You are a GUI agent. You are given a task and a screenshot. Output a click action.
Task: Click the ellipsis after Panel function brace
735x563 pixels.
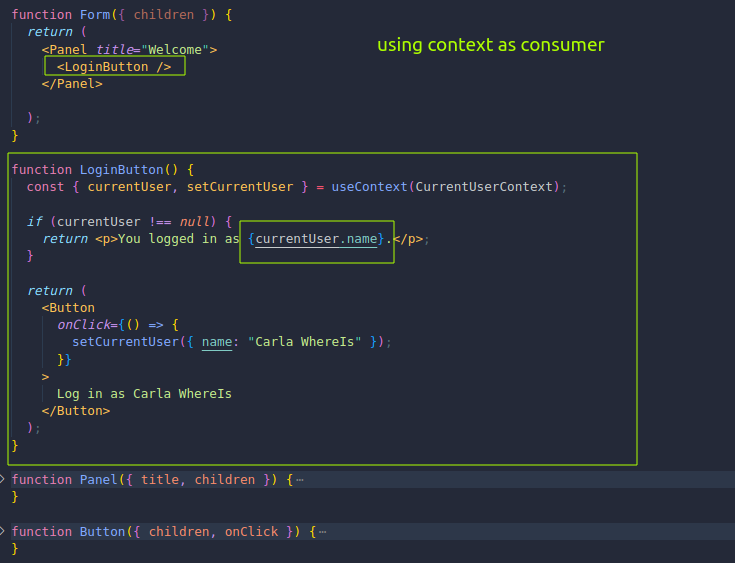point(300,480)
